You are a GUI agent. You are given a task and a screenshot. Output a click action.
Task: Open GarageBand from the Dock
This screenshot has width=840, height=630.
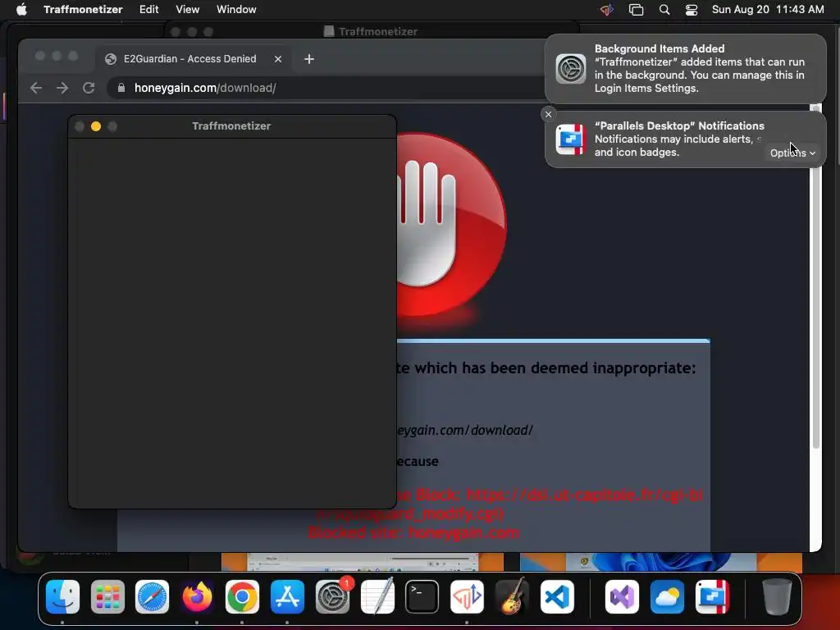click(x=512, y=597)
